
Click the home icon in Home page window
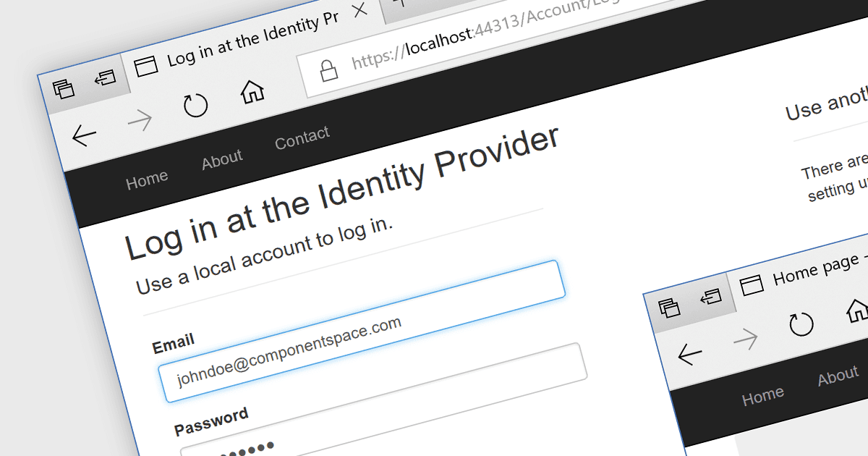(858, 310)
